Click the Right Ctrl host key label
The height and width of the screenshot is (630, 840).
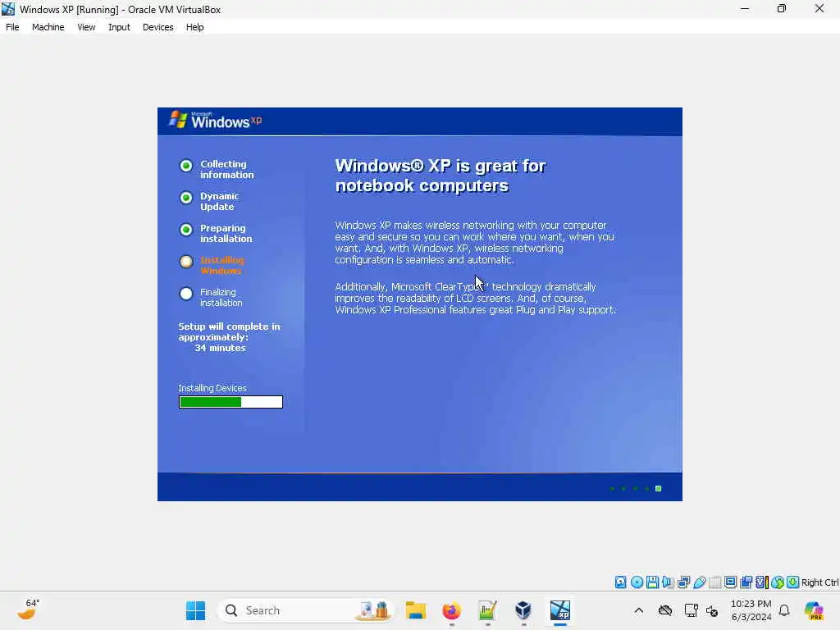(819, 582)
